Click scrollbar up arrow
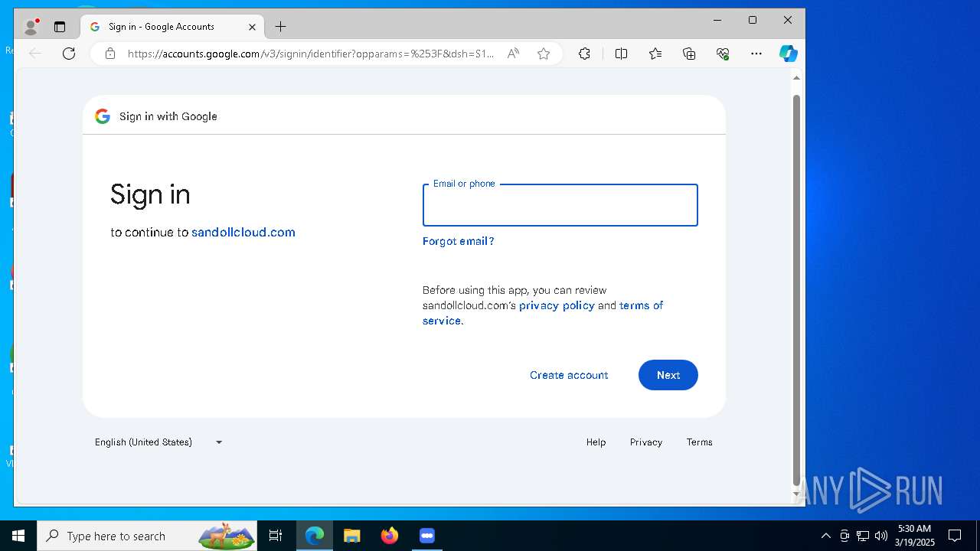 [796, 78]
